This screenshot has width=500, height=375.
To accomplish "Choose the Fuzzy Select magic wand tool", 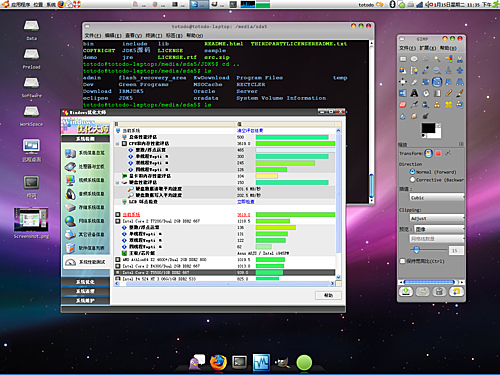I will tap(437, 59).
